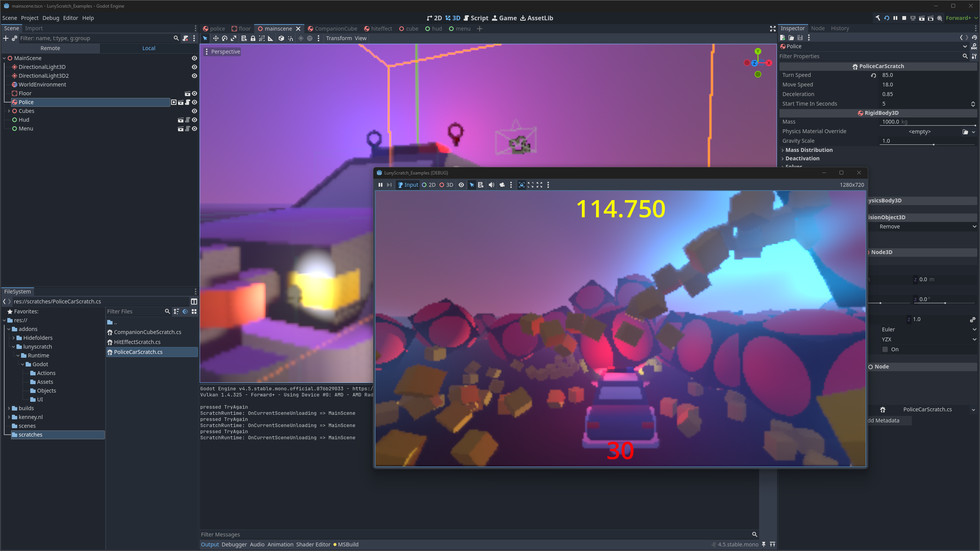Select the Scale tool in the 3D viewport
This screenshot has height=551, width=980.
[x=234, y=38]
